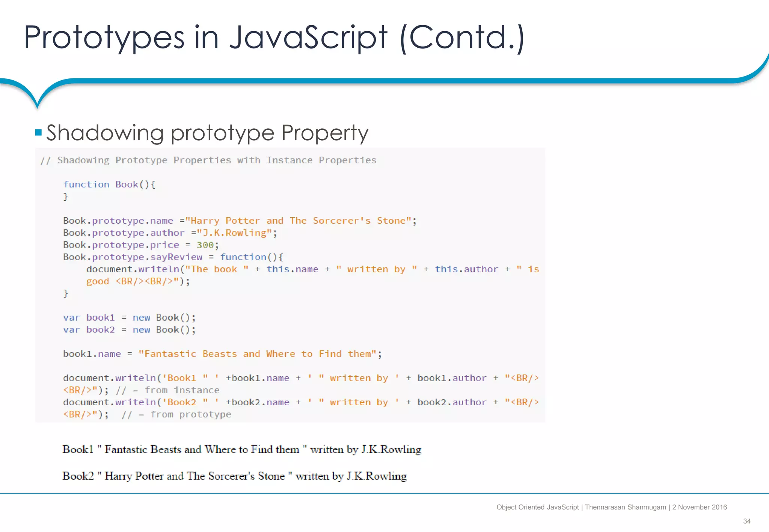Click the slide number 34
769x532 pixels.
(747, 521)
